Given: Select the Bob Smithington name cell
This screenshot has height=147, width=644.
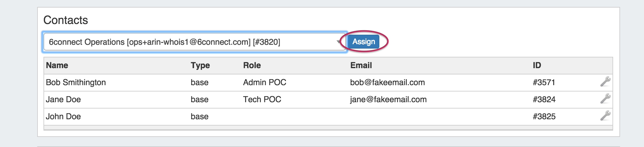Looking at the screenshot, I should coord(76,82).
